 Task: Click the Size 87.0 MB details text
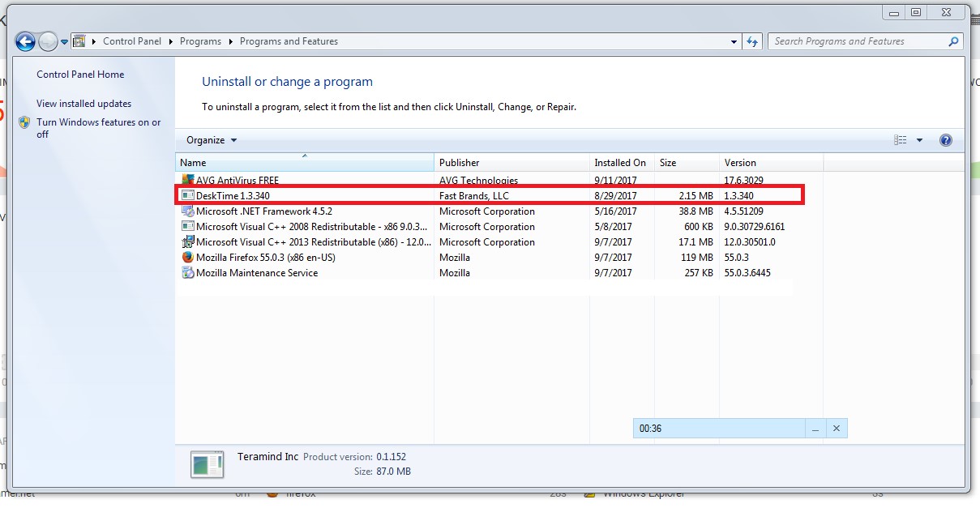pos(383,471)
